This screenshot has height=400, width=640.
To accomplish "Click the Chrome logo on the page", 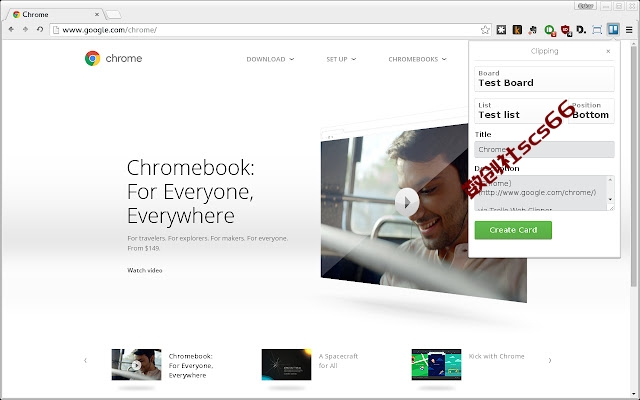I will tap(113, 58).
